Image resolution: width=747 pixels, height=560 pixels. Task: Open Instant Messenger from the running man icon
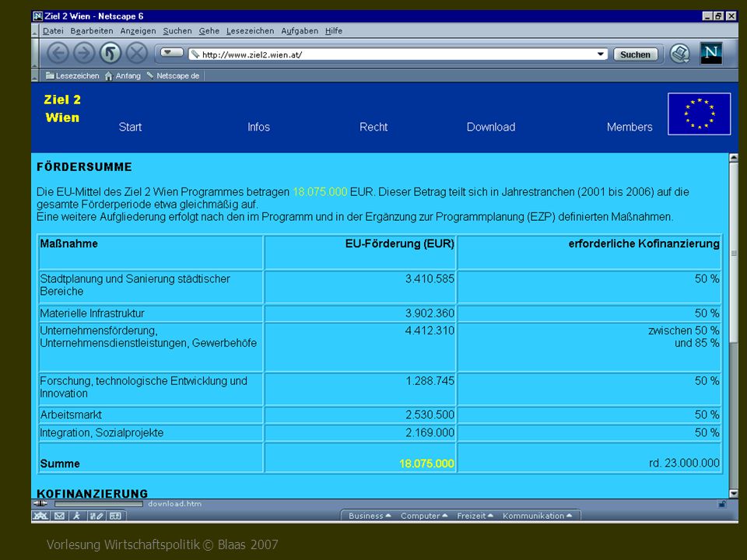pyautogui.click(x=77, y=516)
